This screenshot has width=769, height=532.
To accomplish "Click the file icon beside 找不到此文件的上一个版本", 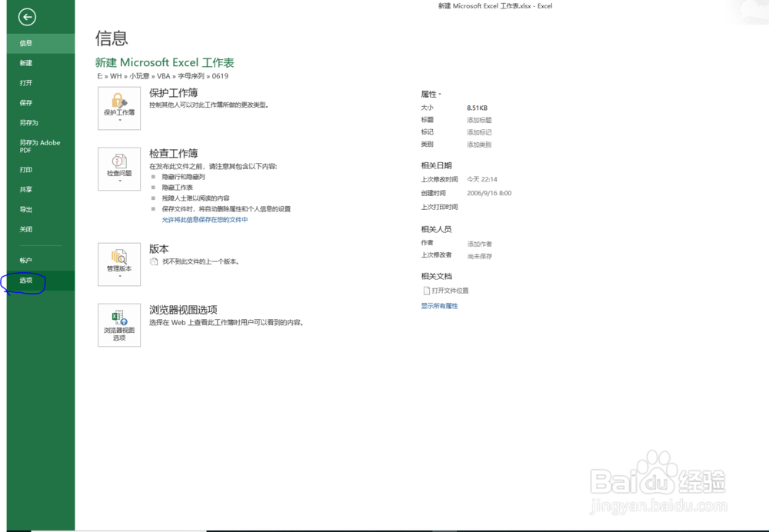I will click(154, 262).
